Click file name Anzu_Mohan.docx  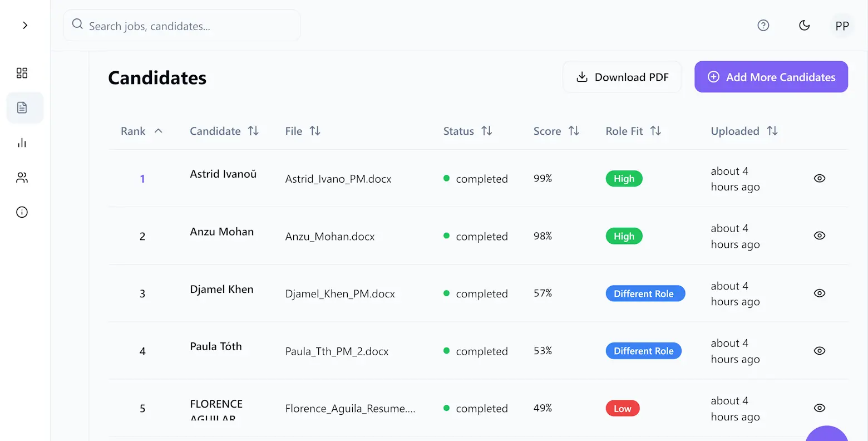point(330,237)
